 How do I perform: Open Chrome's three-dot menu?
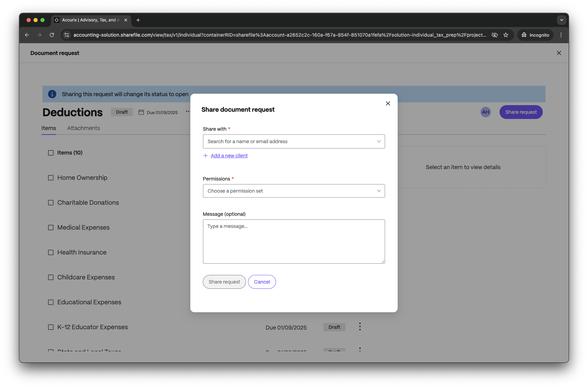[561, 35]
